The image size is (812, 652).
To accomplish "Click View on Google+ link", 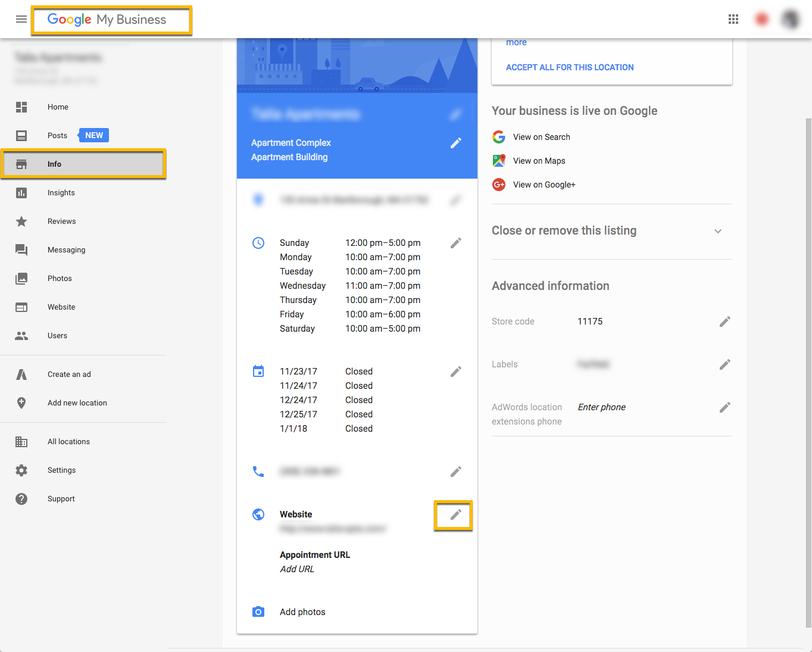I will (544, 185).
